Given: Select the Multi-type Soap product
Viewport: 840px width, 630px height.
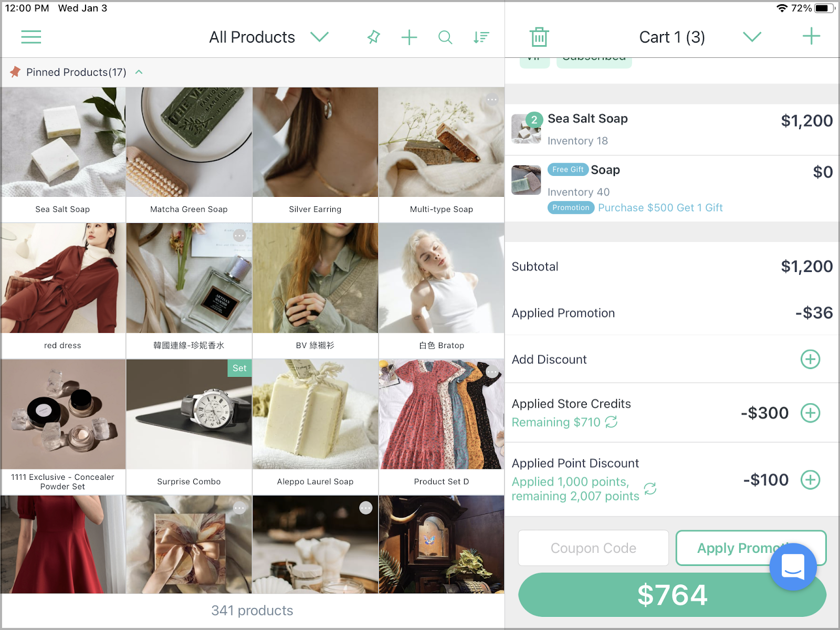Looking at the screenshot, I should (x=442, y=154).
